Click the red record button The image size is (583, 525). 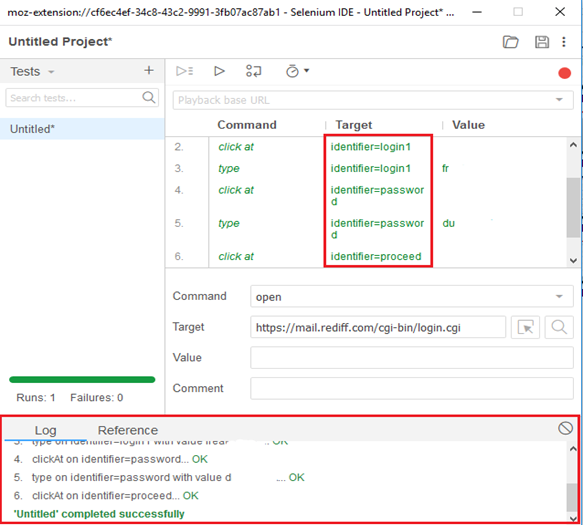coord(564,73)
